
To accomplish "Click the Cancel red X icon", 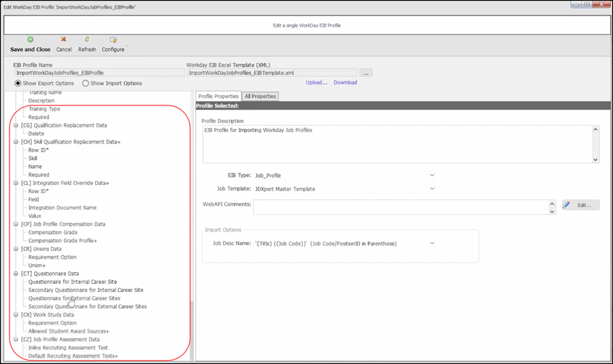I will (64, 40).
